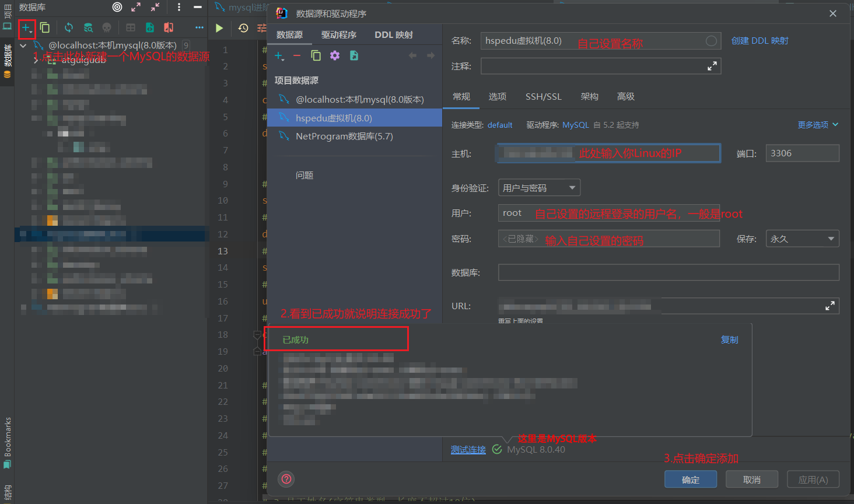Open the 项目 tool window on left strip
Image resolution: width=854 pixels, height=504 pixels.
click(x=7, y=16)
